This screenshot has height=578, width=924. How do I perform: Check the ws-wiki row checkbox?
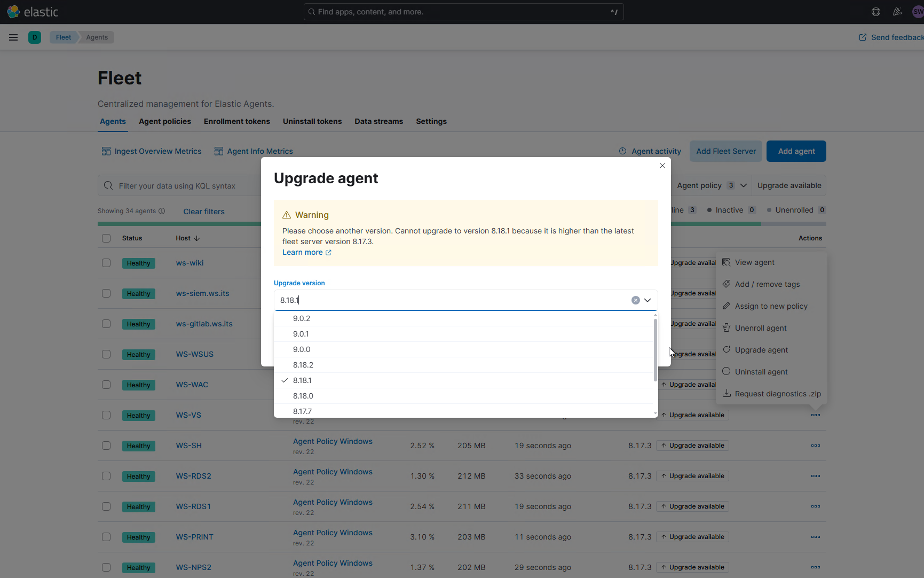(x=106, y=263)
